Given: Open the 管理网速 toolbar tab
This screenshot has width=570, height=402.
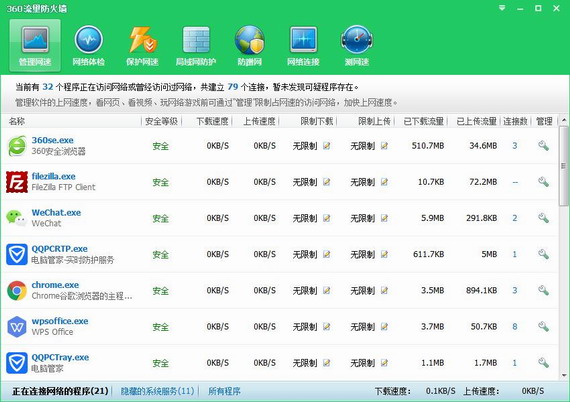Looking at the screenshot, I should click(x=35, y=45).
